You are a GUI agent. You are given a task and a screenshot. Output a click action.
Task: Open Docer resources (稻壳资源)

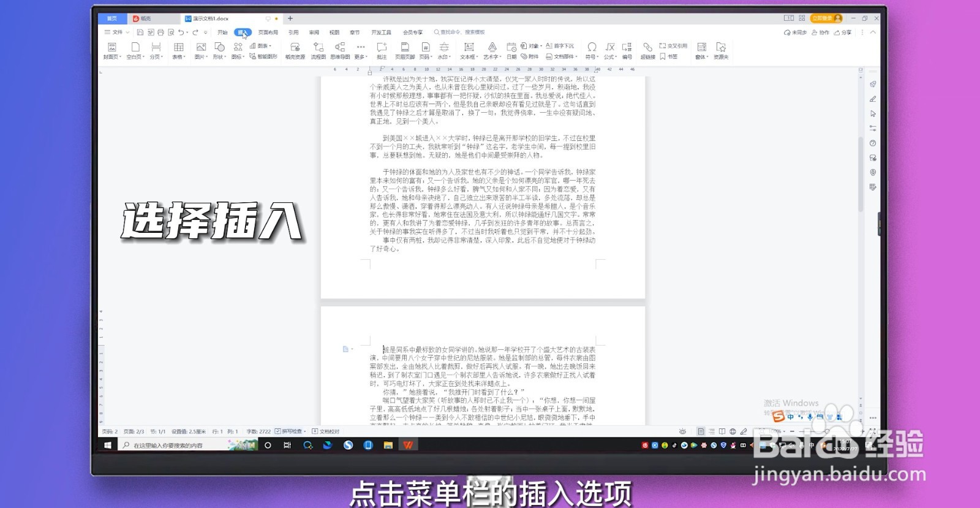pos(295,51)
